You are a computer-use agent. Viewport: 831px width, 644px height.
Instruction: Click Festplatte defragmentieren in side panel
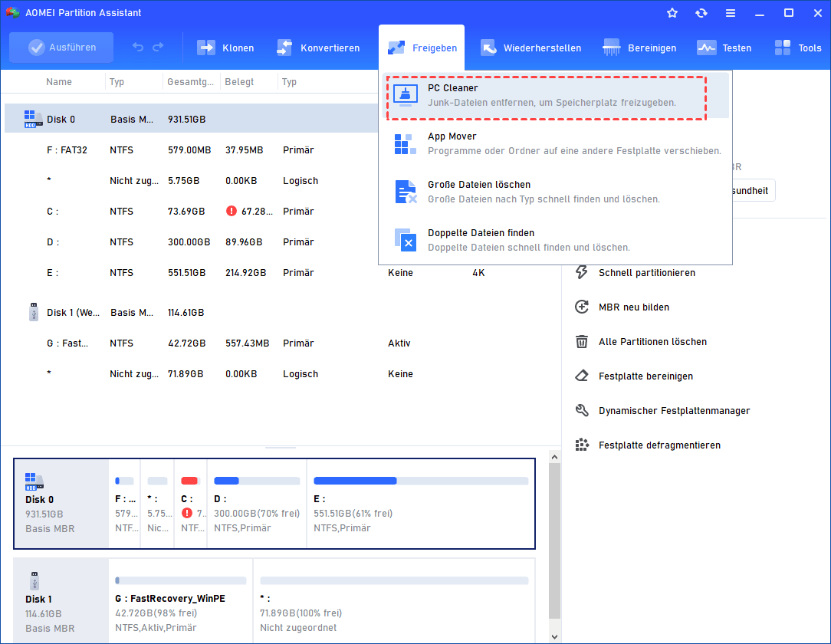pyautogui.click(x=659, y=445)
